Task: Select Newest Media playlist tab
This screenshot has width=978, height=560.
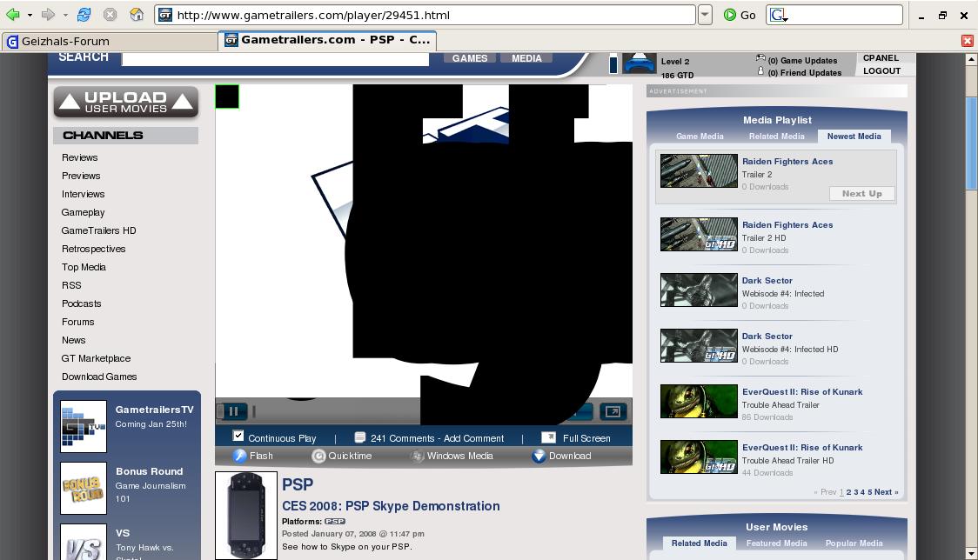Action: (854, 136)
